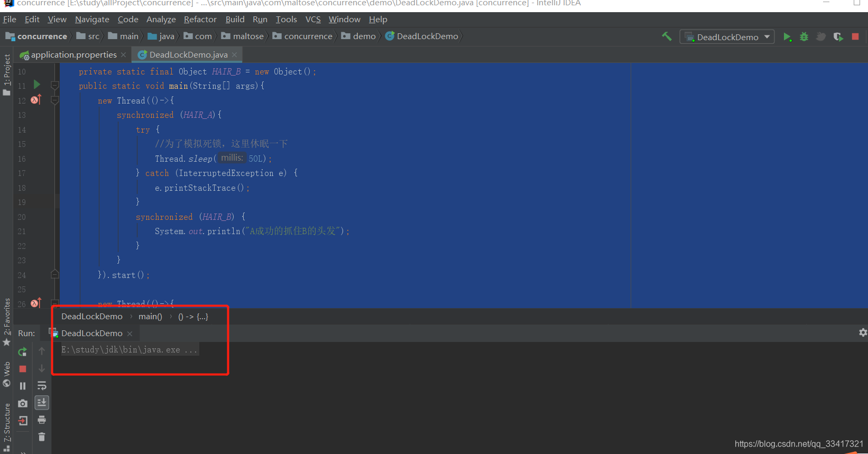Click the lambda gutter marker on line 26
The height and width of the screenshot is (454, 868).
point(36,303)
